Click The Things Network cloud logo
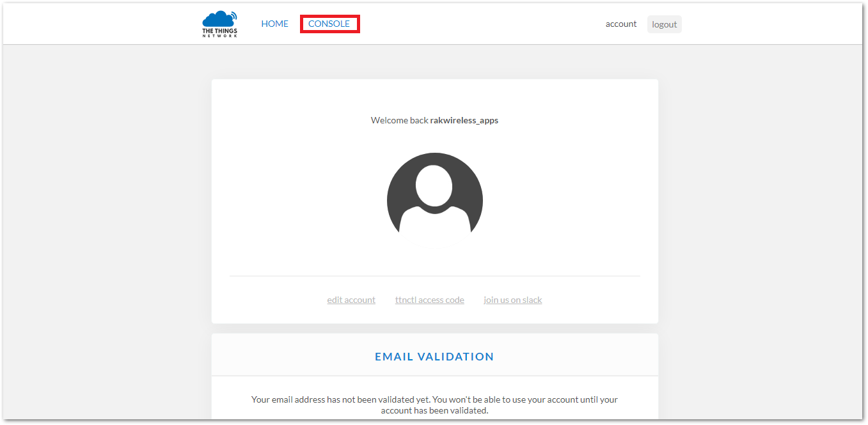This screenshot has width=868, height=425. [217, 20]
